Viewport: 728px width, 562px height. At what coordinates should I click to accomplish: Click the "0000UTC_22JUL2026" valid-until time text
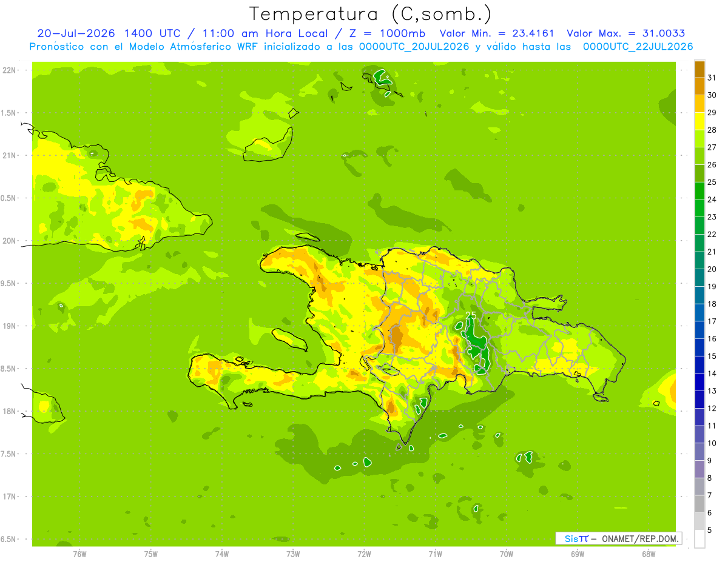[638, 47]
